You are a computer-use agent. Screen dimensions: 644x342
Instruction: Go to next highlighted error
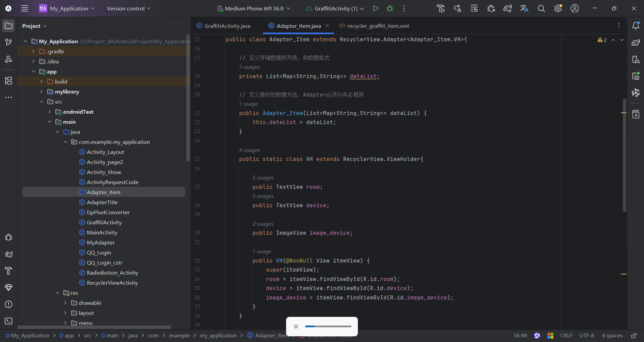pos(622,40)
